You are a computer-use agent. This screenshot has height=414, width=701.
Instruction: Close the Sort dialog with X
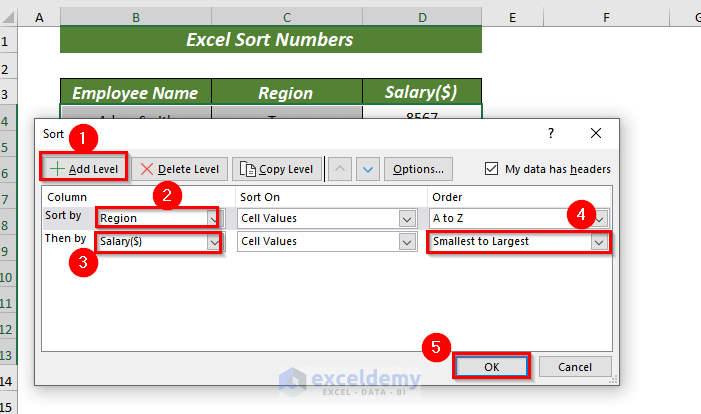coord(595,133)
